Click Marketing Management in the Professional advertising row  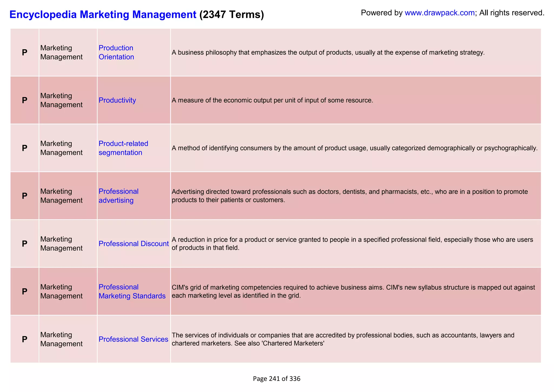[x=61, y=196]
